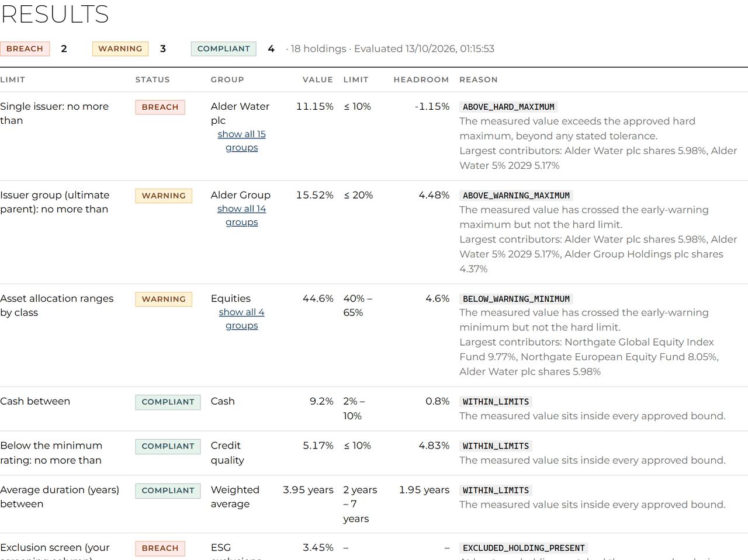Select the 3.45% value for ESG row
Viewport: 748px width, 560px height.
[x=318, y=548]
